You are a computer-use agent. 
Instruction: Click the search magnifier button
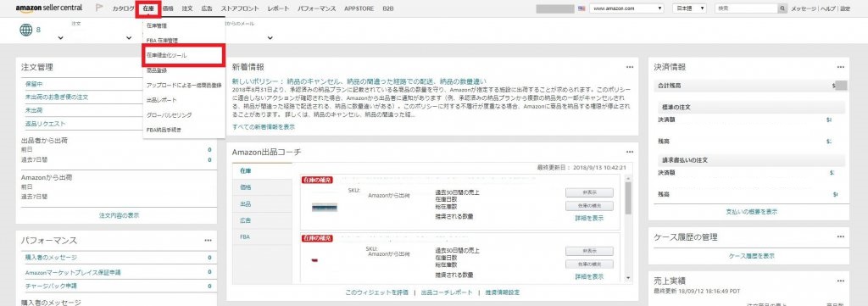(782, 8)
